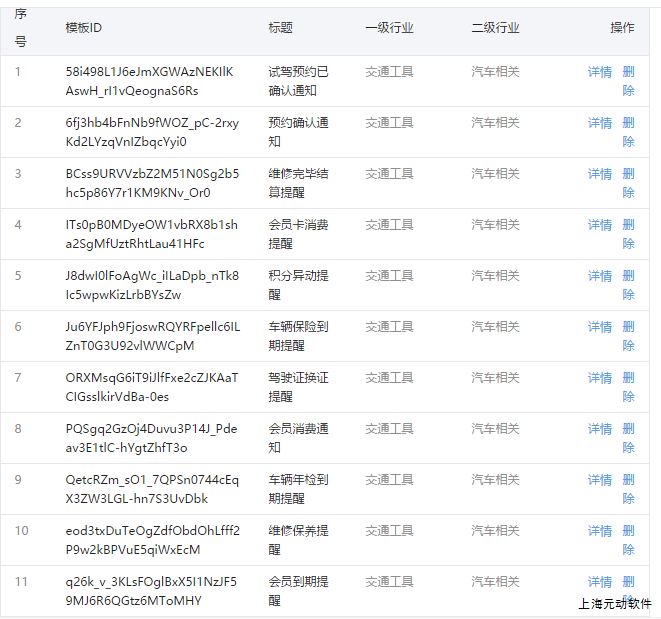Remove the 积分异动提醒 template via 删除
This screenshot has width=661, height=619.
pyautogui.click(x=628, y=284)
